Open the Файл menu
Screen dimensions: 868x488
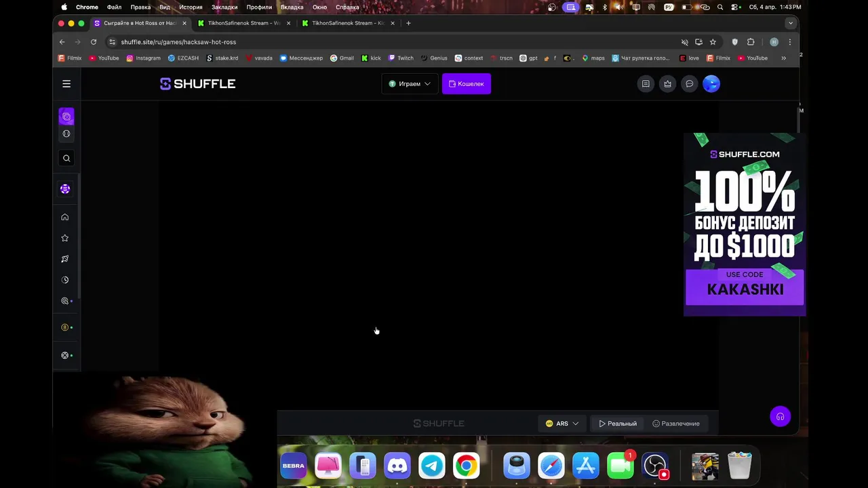114,7
